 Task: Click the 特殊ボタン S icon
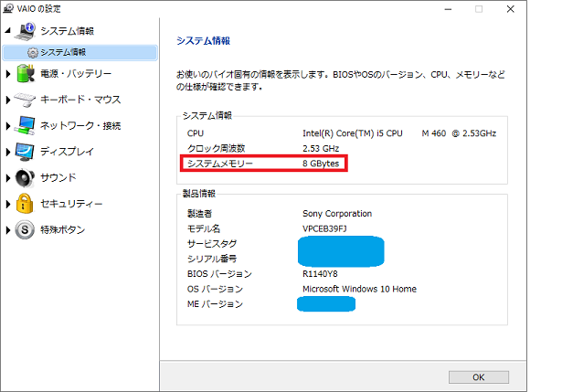(x=25, y=229)
